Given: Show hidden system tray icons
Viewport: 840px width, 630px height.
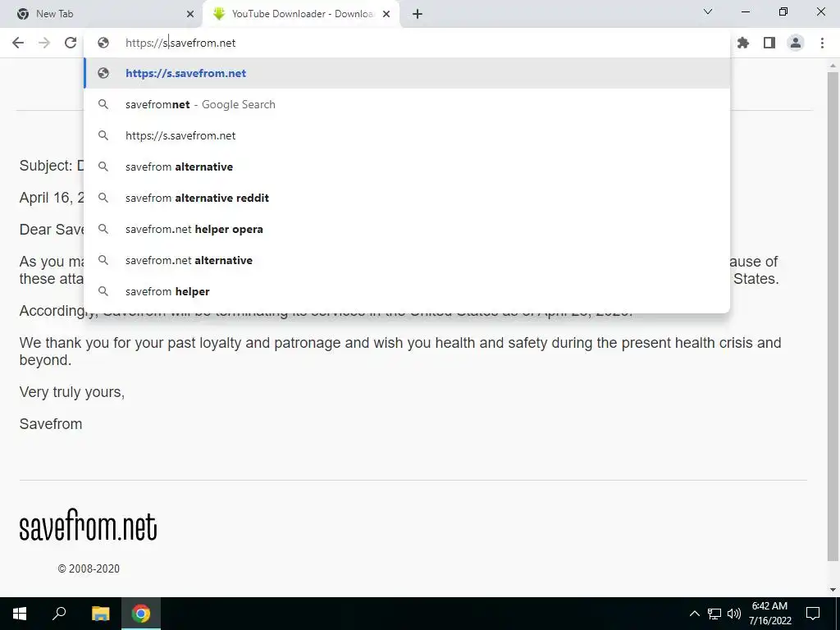Looking at the screenshot, I should [x=694, y=614].
